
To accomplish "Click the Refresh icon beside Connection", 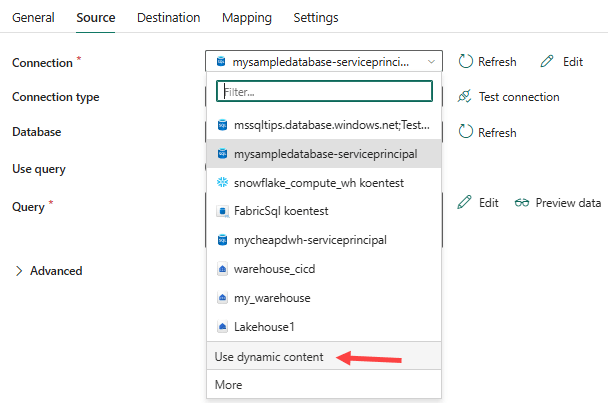I will click(466, 62).
